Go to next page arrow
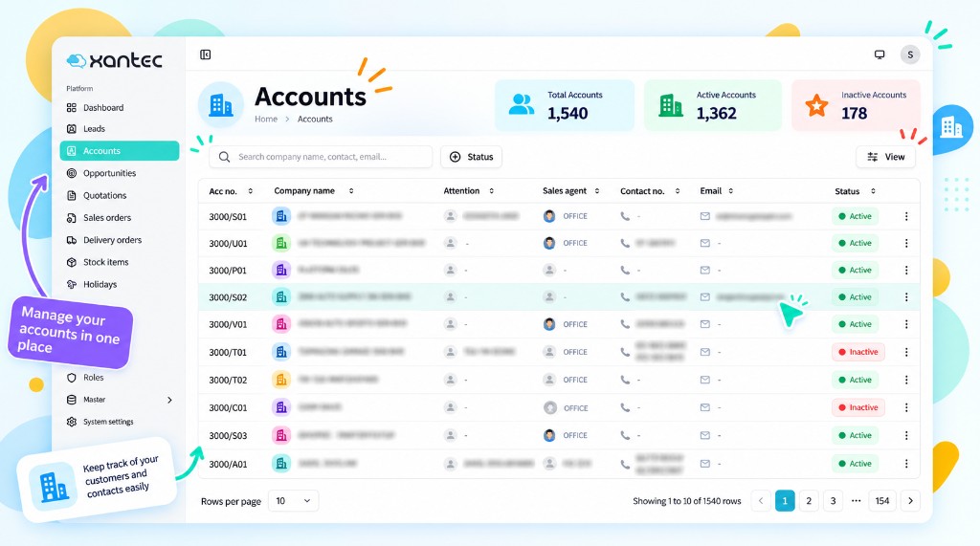Screen dimensions: 980x546 click(x=910, y=501)
